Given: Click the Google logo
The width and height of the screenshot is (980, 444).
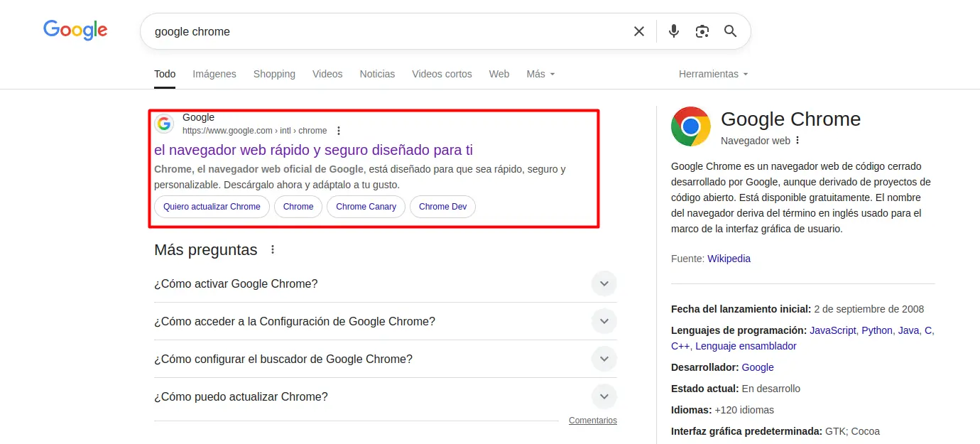Looking at the screenshot, I should (75, 30).
